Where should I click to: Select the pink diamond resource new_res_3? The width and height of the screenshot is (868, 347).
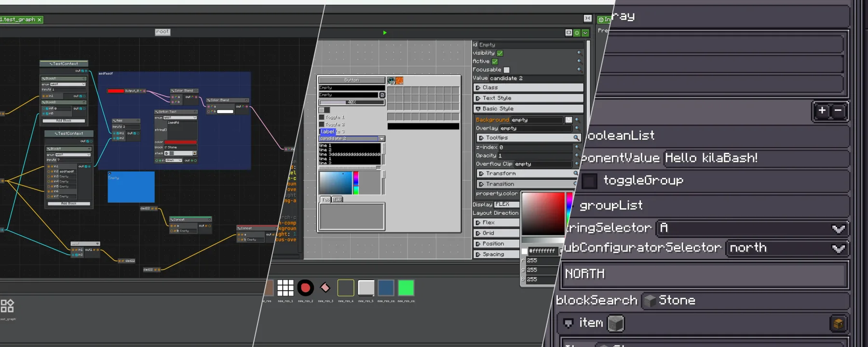(325, 288)
